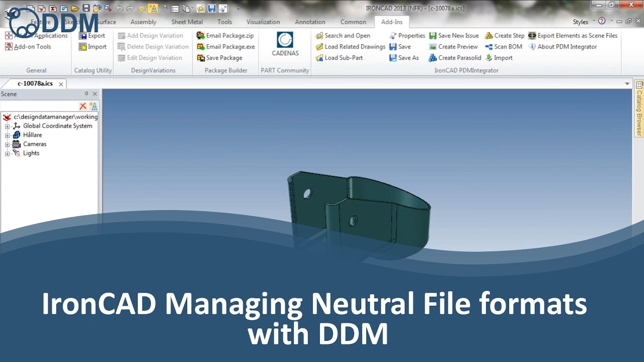This screenshot has height=362, width=644.
Task: Switch to the Visualization ribbon tab
Action: [263, 22]
